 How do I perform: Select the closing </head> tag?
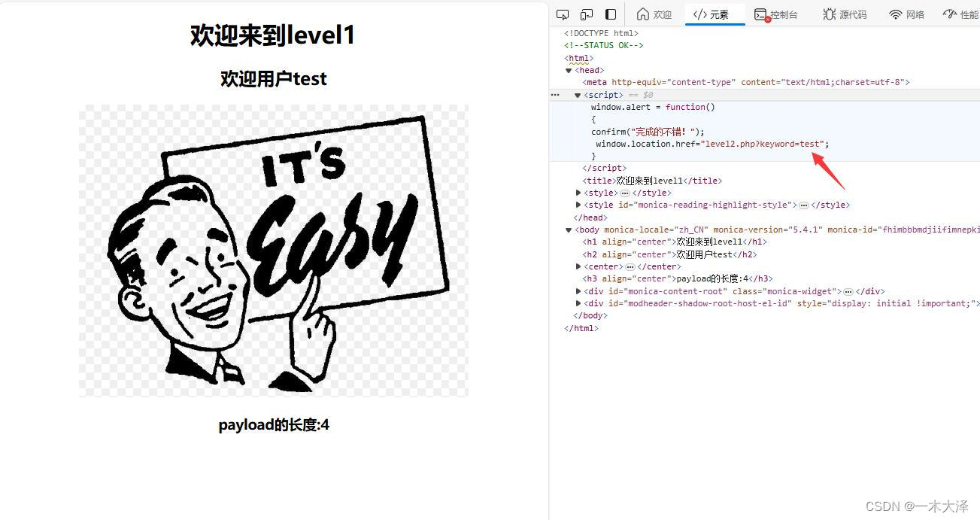click(x=590, y=217)
